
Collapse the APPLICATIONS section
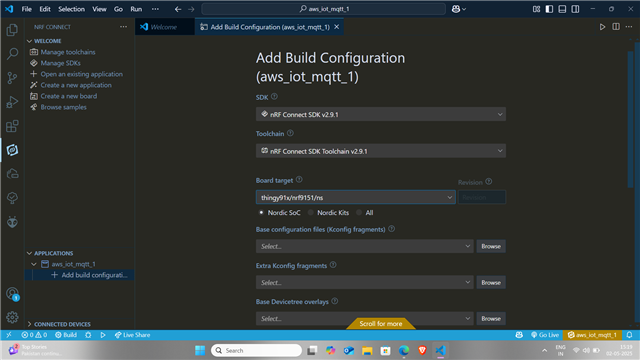tap(50, 253)
